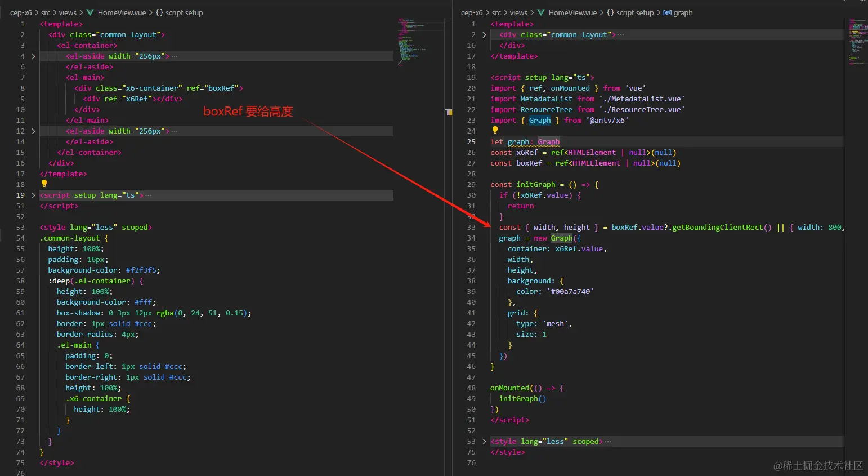This screenshot has width=868, height=476.
Task: Click 'rgba(0, 24, 51, 0.15)' box-shadow value
Action: tap(202, 313)
